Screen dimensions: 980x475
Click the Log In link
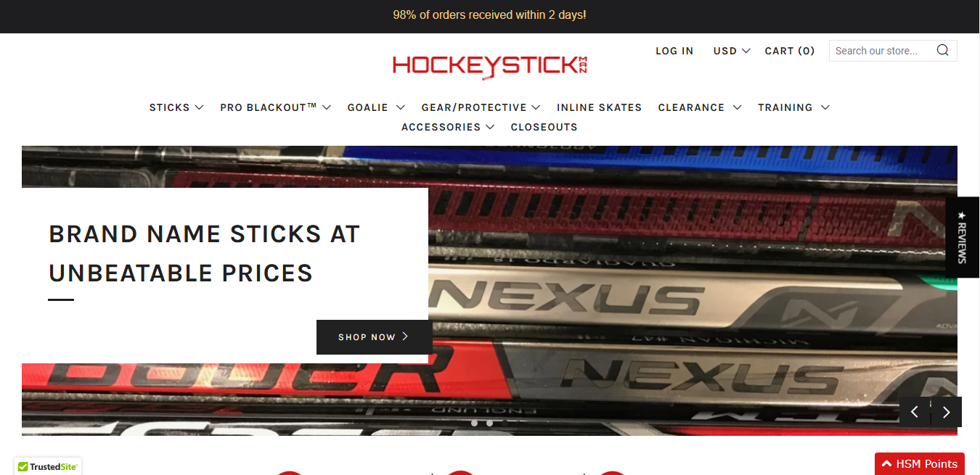[x=674, y=51]
